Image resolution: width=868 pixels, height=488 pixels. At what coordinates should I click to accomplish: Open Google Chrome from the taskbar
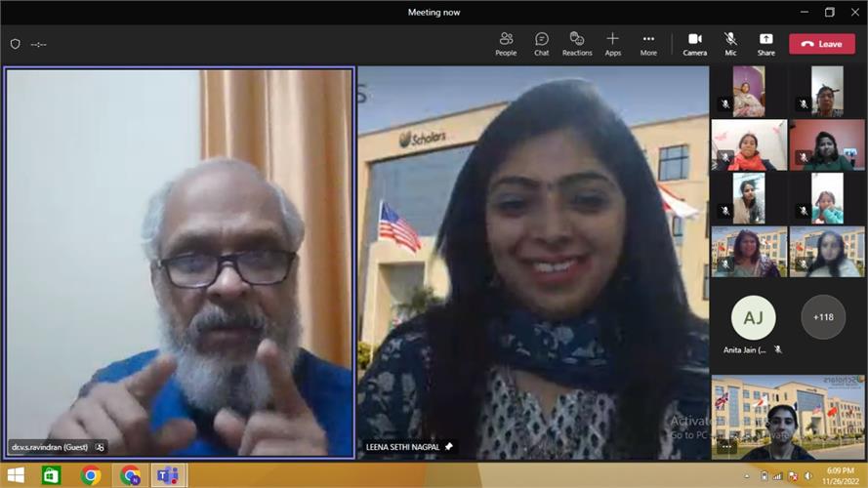point(91,475)
